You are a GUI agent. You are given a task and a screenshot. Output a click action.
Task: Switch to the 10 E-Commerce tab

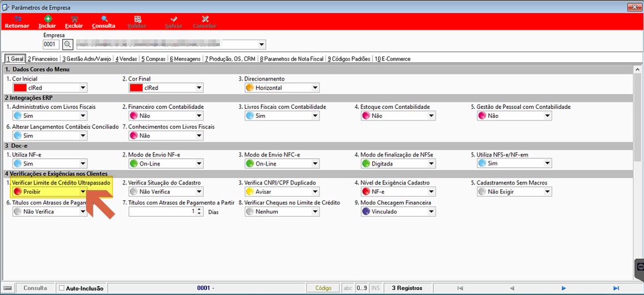point(393,59)
